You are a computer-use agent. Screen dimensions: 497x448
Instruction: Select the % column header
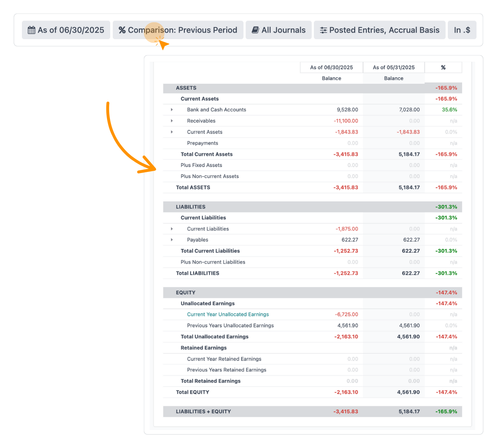[x=443, y=67]
